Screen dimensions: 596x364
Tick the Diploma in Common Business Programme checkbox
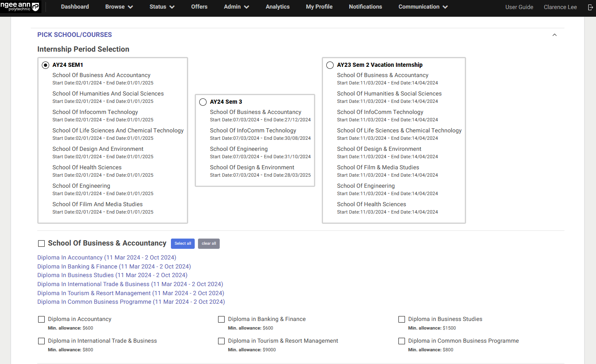click(401, 341)
